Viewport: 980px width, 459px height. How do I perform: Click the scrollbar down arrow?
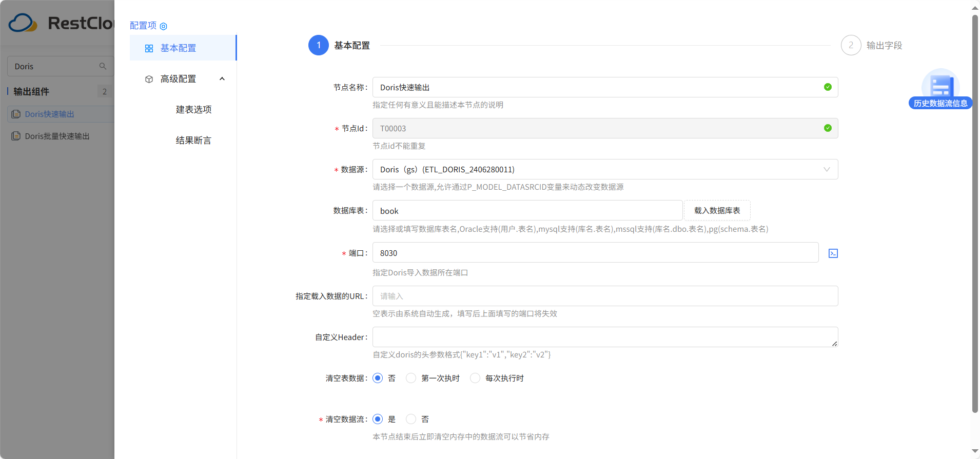pyautogui.click(x=975, y=451)
